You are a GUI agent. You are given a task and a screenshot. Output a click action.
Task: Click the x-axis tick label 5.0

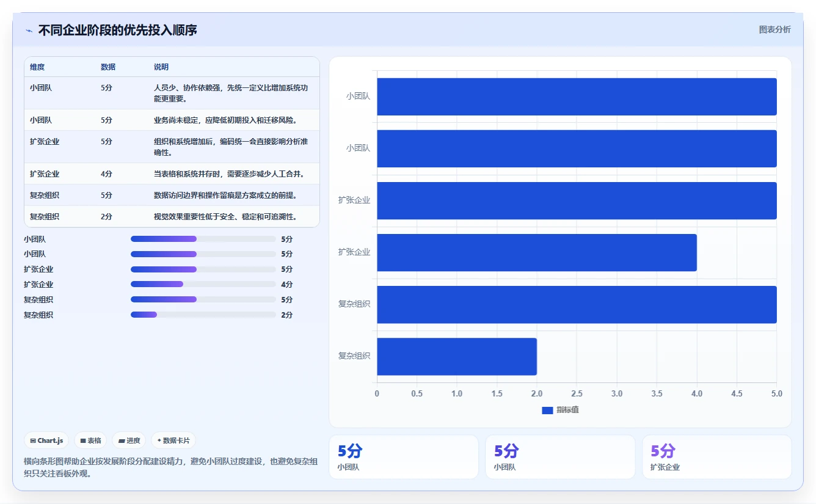776,393
